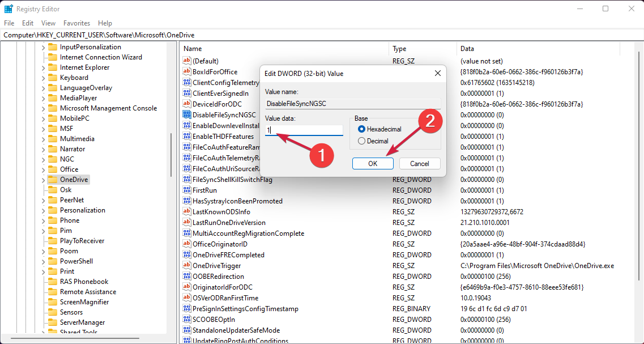The width and height of the screenshot is (644, 344).
Task: Click the SCOOBEOptIn DWORD icon
Action: (187, 319)
